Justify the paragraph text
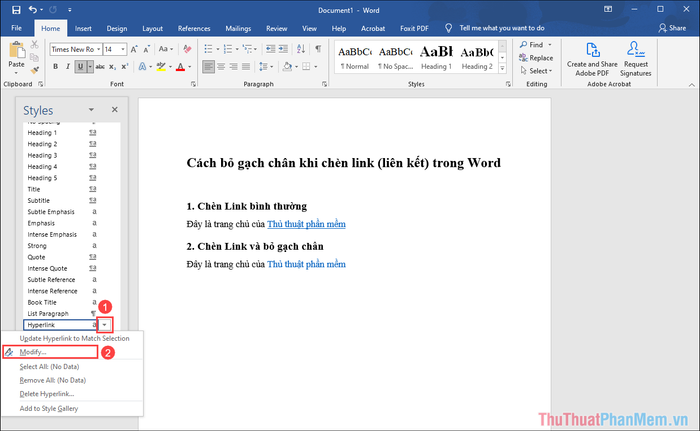The height and width of the screenshot is (431, 700). point(246,67)
